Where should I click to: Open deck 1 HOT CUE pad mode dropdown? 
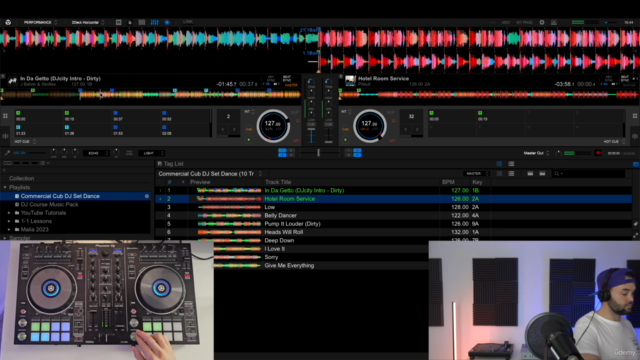tap(25, 142)
